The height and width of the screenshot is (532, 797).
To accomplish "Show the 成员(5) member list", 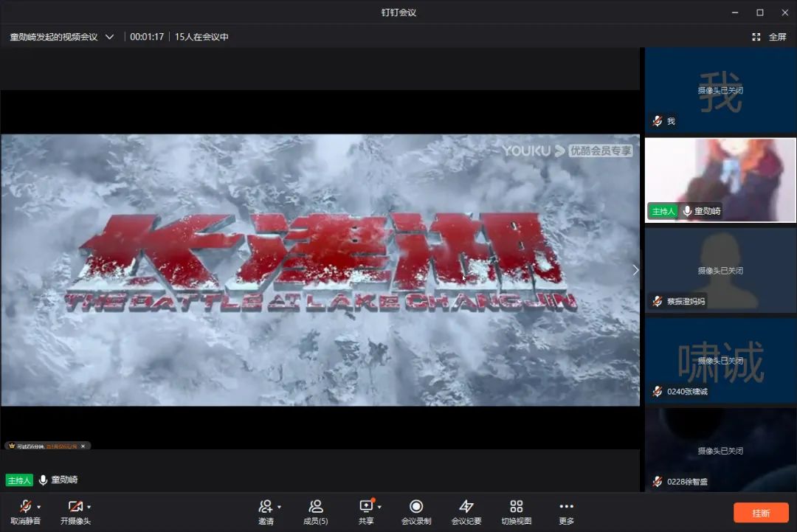I will [316, 512].
